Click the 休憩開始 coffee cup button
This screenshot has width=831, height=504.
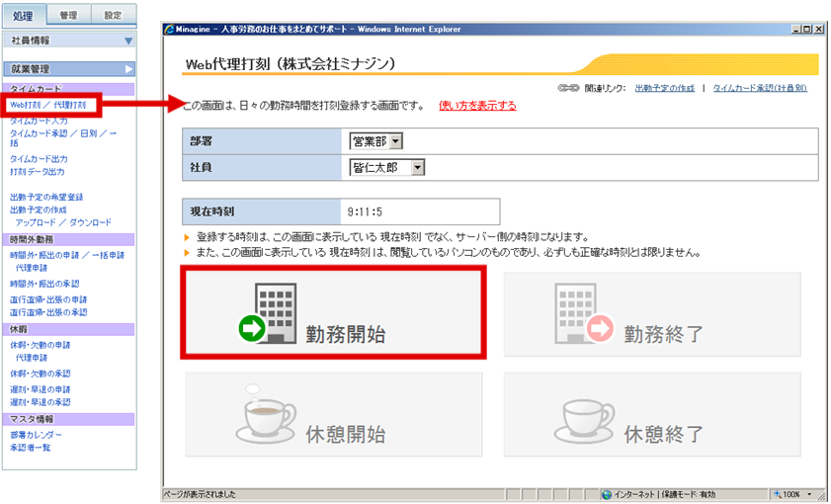333,414
